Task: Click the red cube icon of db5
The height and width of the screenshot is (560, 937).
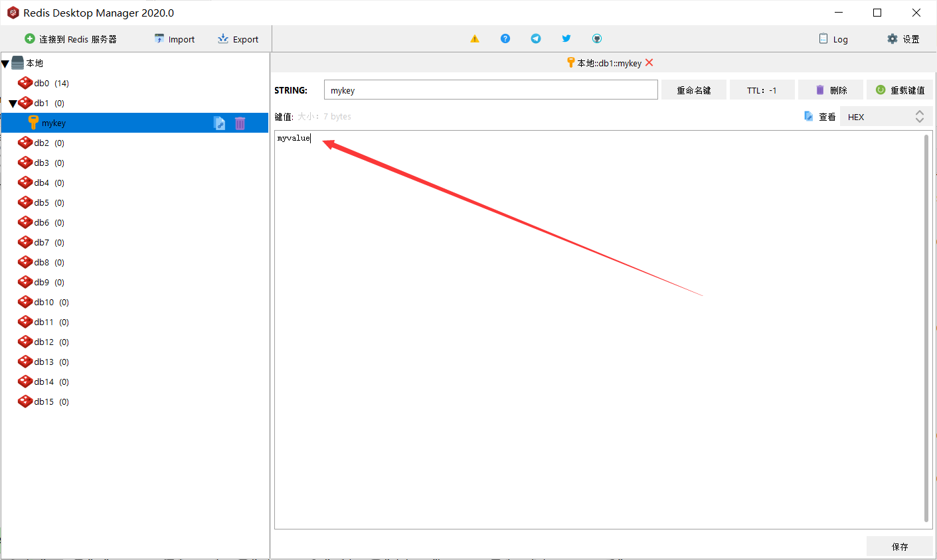Action: 25,202
